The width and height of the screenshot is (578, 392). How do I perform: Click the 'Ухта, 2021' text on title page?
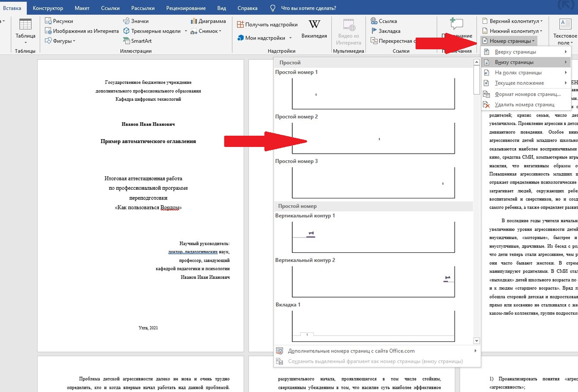coord(148,328)
